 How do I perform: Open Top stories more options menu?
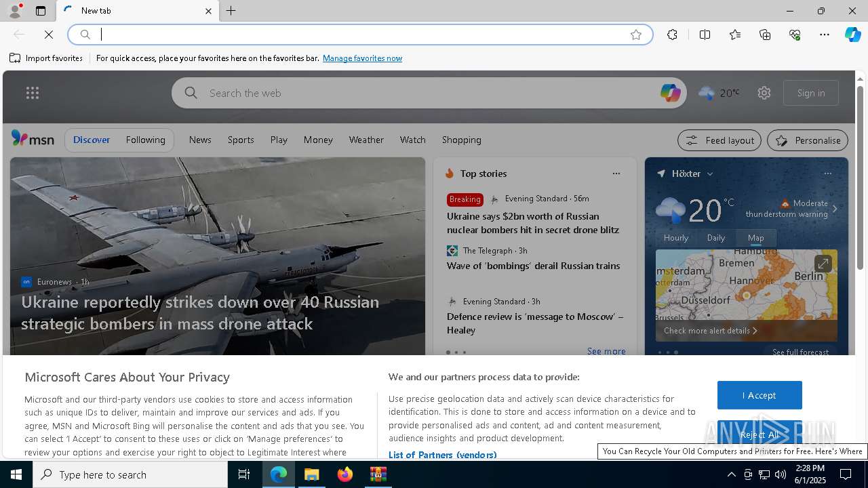pos(616,174)
